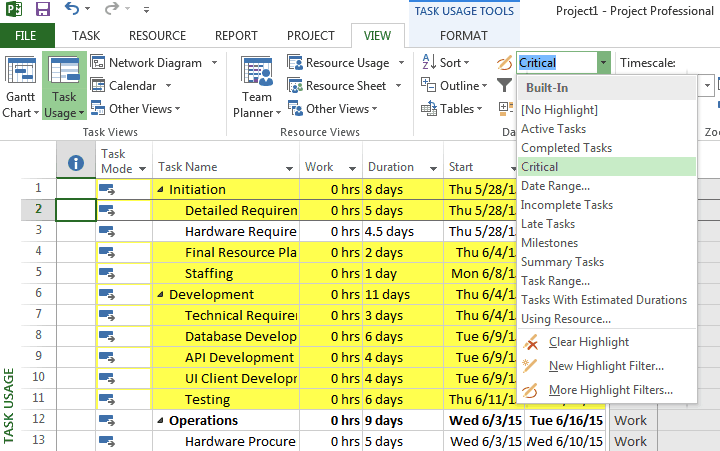Choose Late Tasks highlight filter

coord(548,224)
